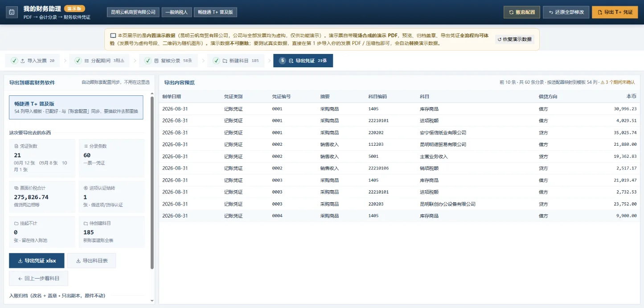Go to step 复核分录
The height and width of the screenshot is (308, 644).
168,61
